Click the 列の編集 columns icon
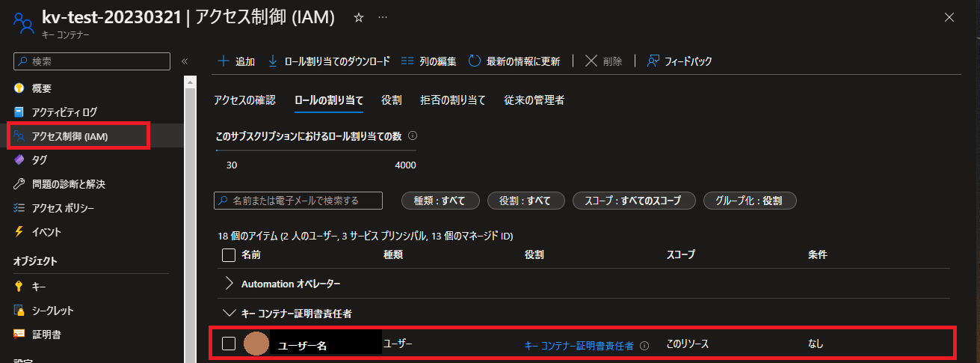Screen dimensions: 980x363 (x=407, y=61)
